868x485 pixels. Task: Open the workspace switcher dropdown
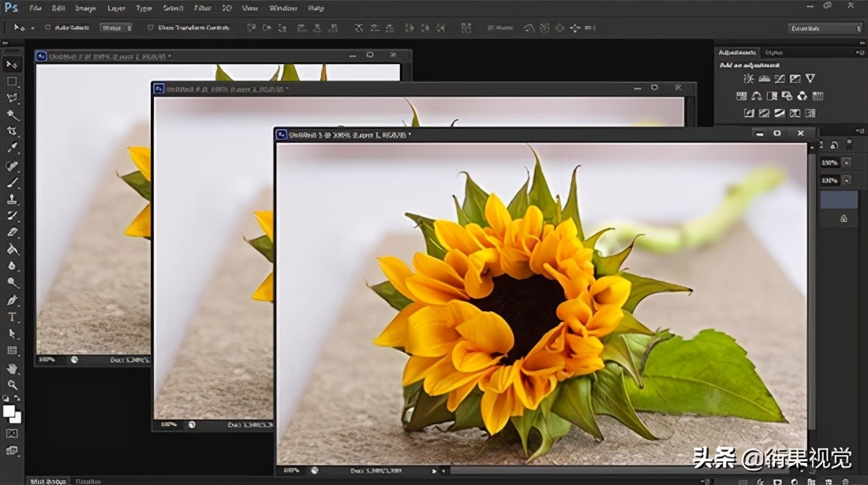(x=825, y=28)
